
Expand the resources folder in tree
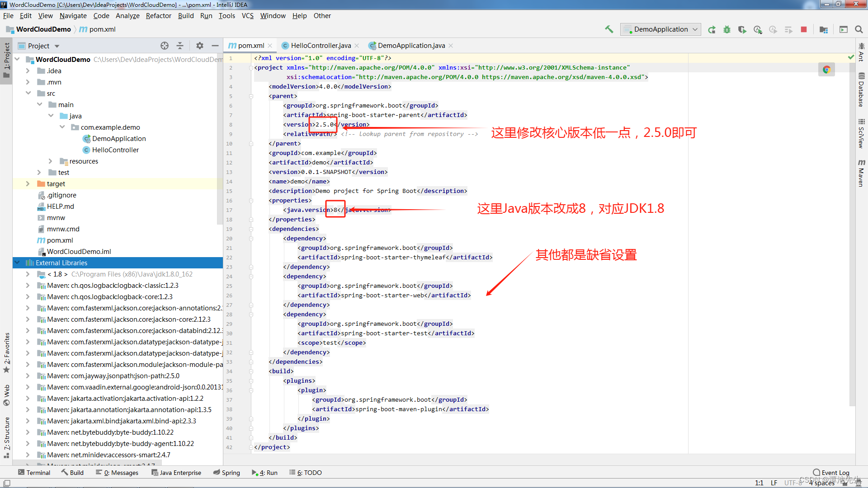[50, 161]
